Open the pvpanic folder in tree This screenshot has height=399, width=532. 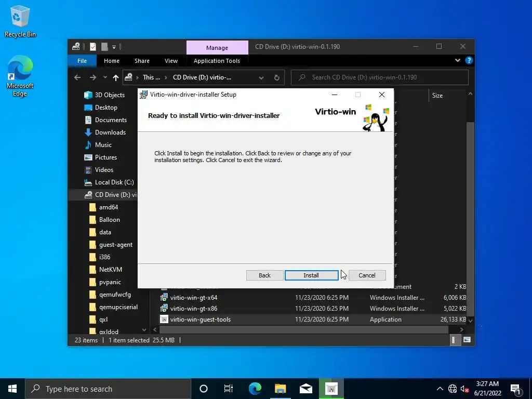105,282
